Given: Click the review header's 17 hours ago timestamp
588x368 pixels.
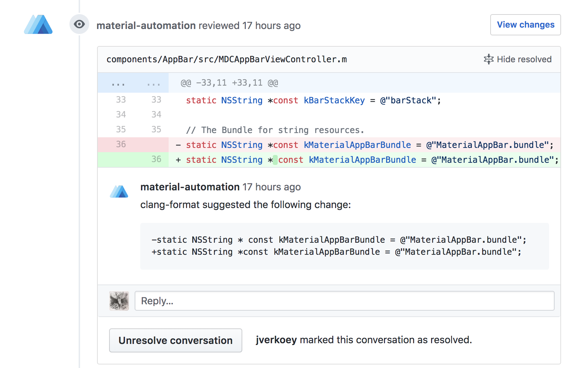Looking at the screenshot, I should tap(271, 25).
